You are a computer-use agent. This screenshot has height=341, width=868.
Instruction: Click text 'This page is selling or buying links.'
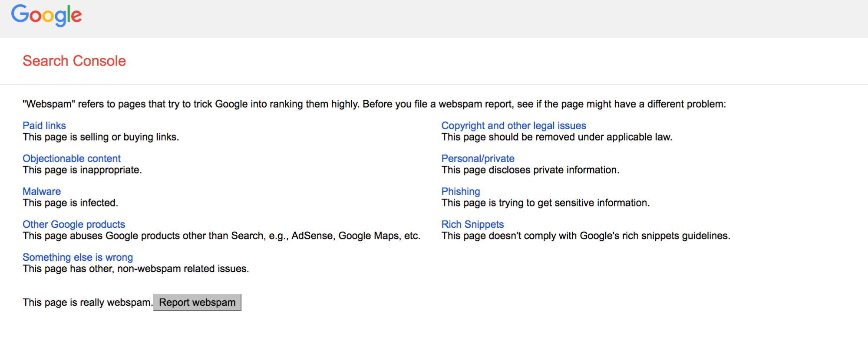101,137
